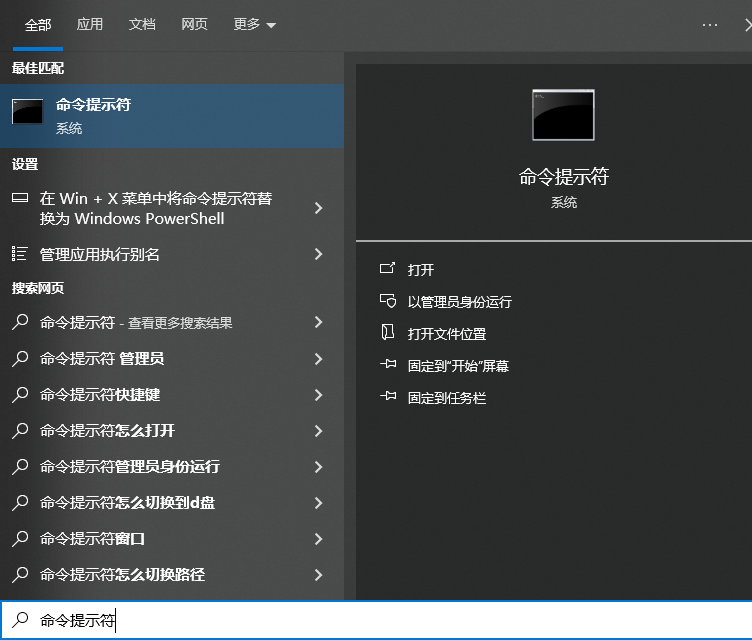This screenshot has width=752, height=640.
Task: Open the three-dot options menu
Action: click(x=709, y=25)
